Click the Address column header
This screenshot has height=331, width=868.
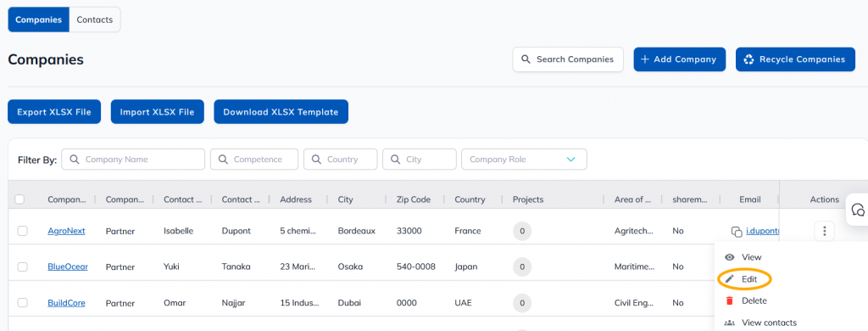(x=296, y=199)
